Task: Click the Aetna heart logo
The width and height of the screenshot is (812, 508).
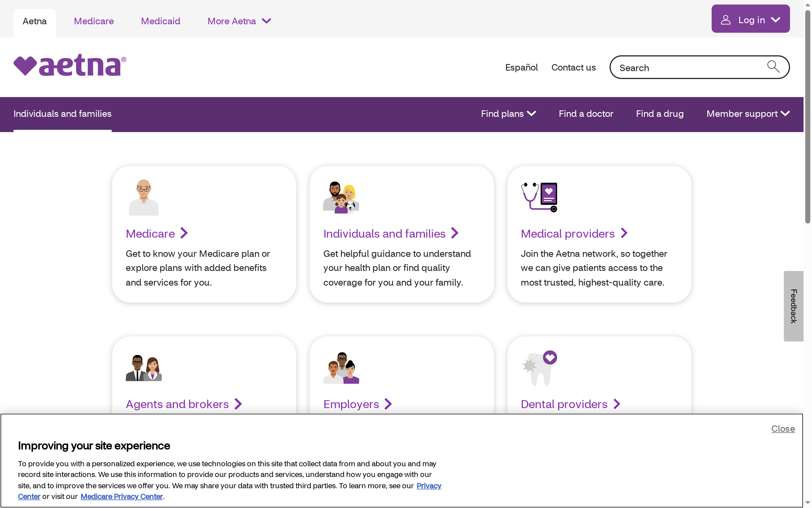Action: [x=70, y=65]
